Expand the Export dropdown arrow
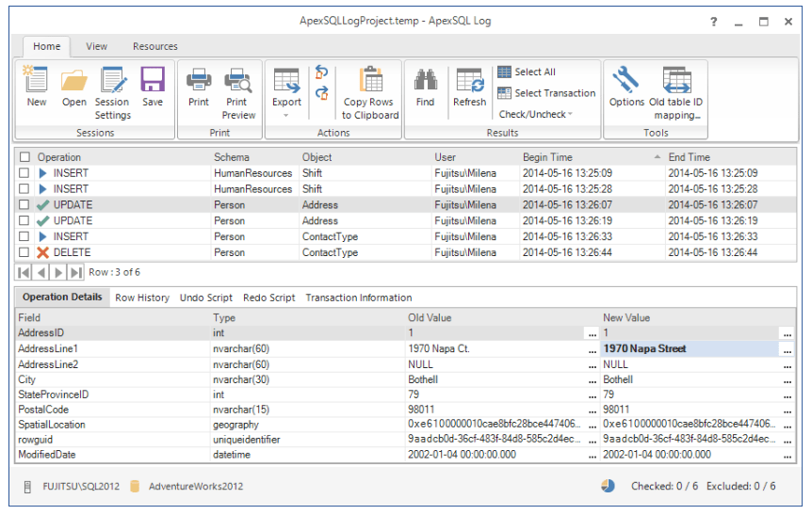812x515 pixels. (x=285, y=116)
